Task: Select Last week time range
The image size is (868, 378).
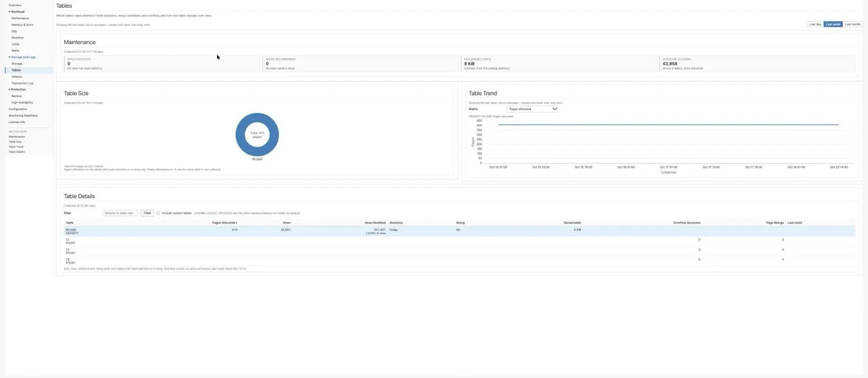Action: click(x=833, y=24)
